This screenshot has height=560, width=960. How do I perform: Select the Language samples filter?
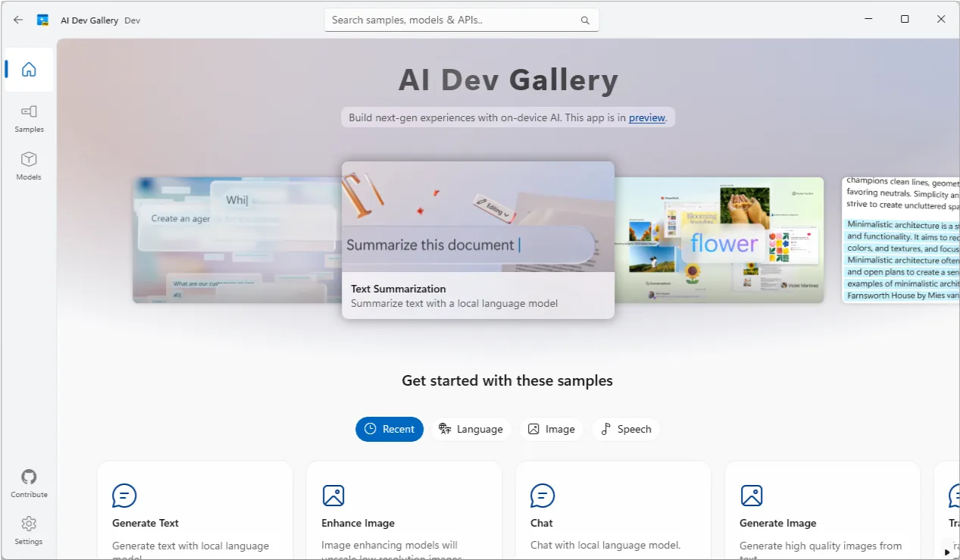pyautogui.click(x=471, y=429)
